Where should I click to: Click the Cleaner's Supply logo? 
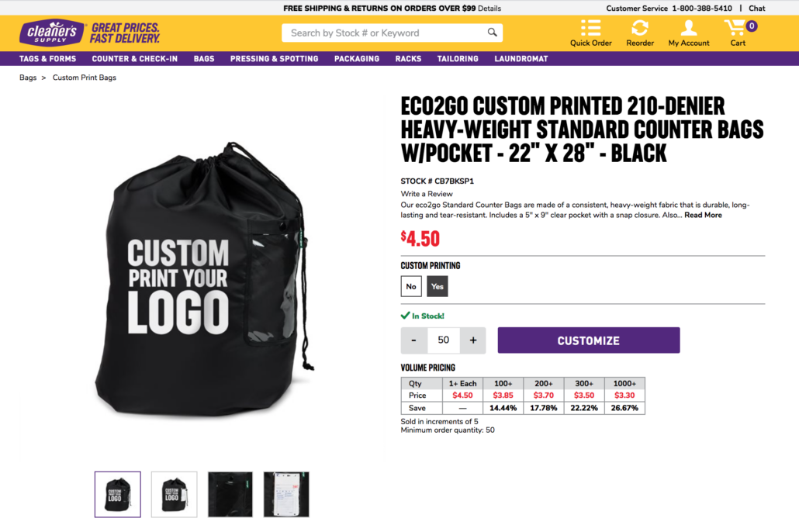point(52,33)
